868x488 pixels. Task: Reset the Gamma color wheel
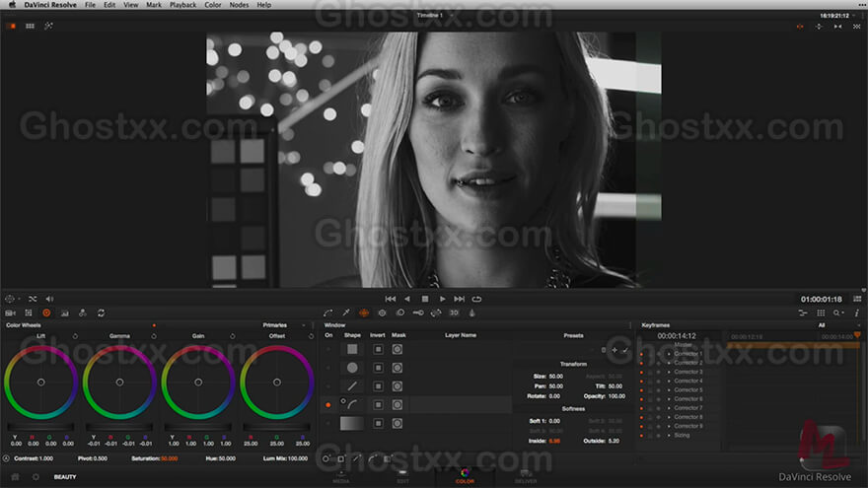(x=153, y=336)
